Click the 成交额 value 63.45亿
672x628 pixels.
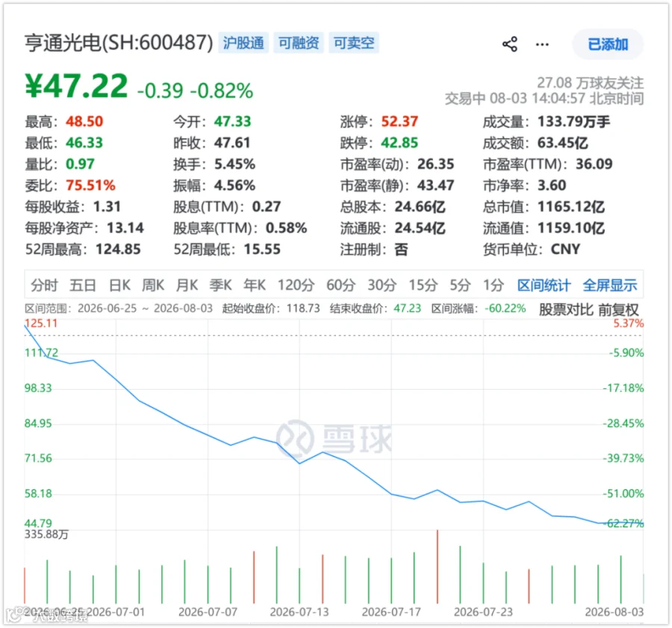tap(563, 143)
